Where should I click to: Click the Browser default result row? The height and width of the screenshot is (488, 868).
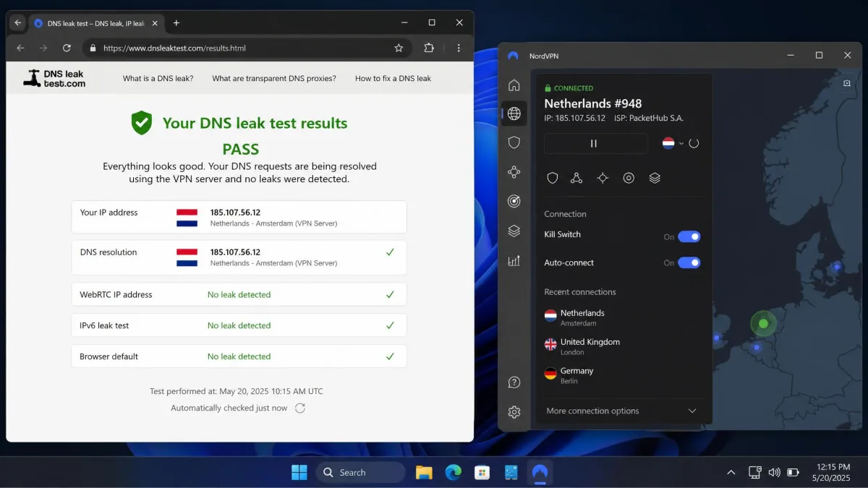coord(239,356)
